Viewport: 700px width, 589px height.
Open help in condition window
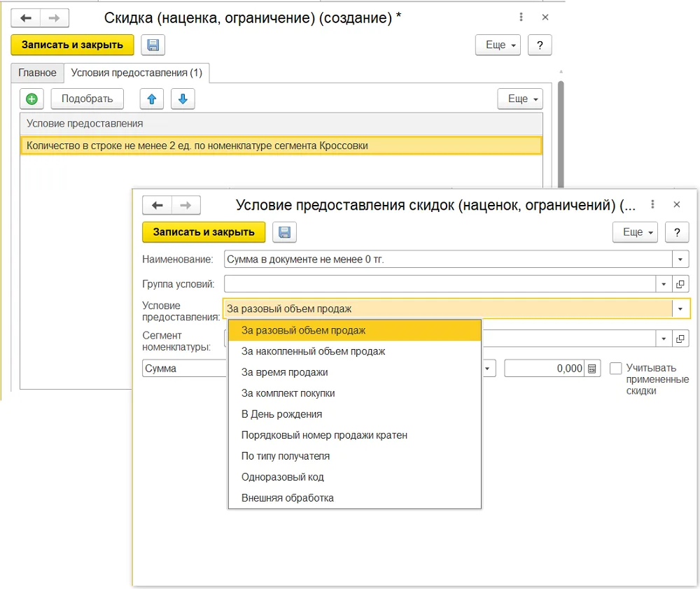(677, 232)
